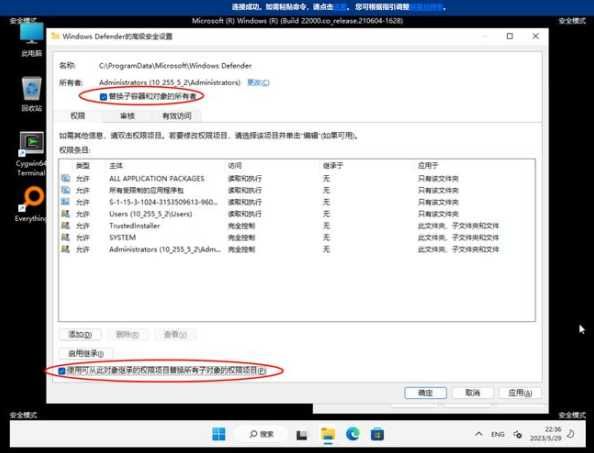
Task: Maximize the Windows Defender advanced security dialog
Action: pyautogui.click(x=510, y=36)
